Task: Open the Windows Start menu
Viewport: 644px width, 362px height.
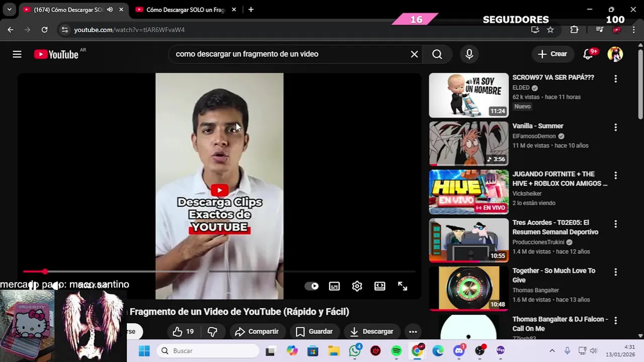Action: pos(144,351)
